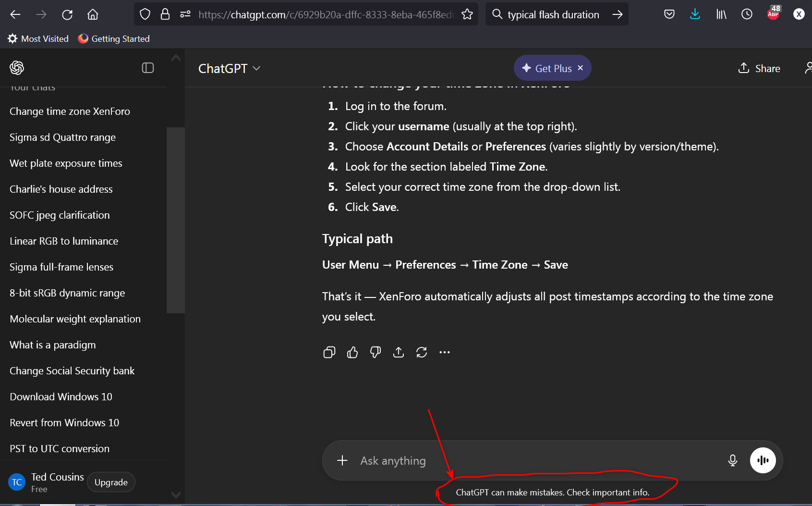Screen dimensions: 812x506
Task: Copy the ChatGPT response
Action: [x=329, y=352]
